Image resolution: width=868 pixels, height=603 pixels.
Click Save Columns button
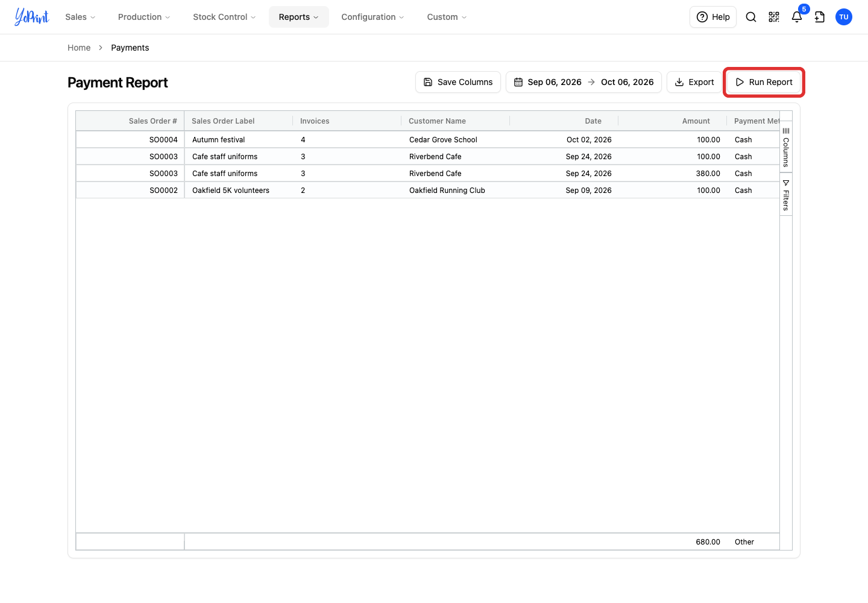point(458,82)
